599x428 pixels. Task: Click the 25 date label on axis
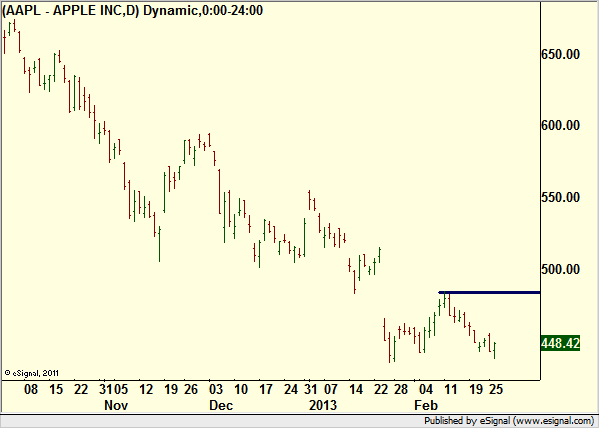click(x=496, y=389)
